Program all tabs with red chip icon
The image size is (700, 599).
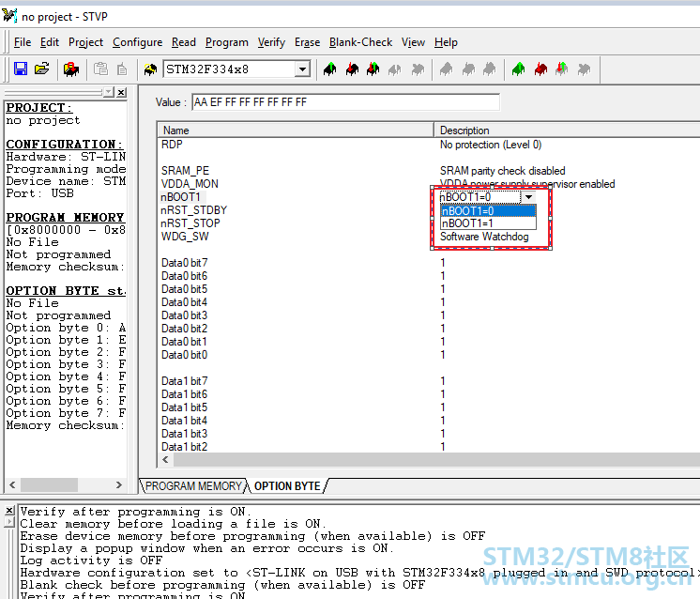pyautogui.click(x=540, y=69)
